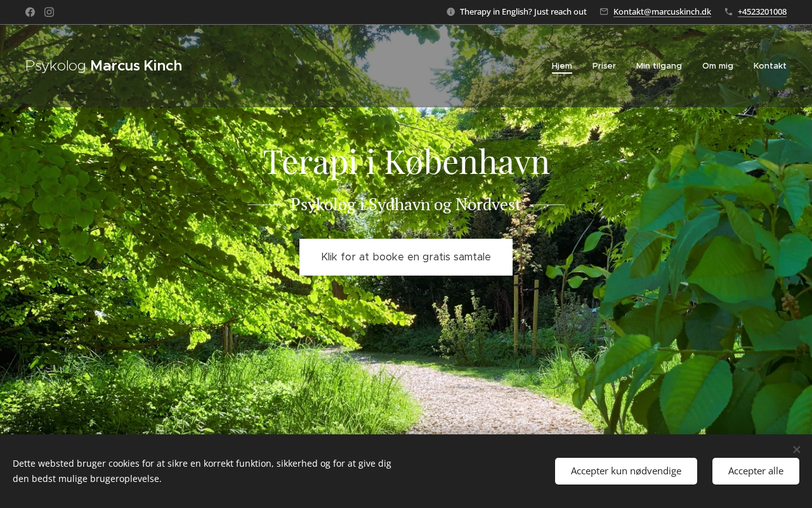This screenshot has width=812, height=508.
Task: Click the Therapy in English notice text
Action: point(523,11)
